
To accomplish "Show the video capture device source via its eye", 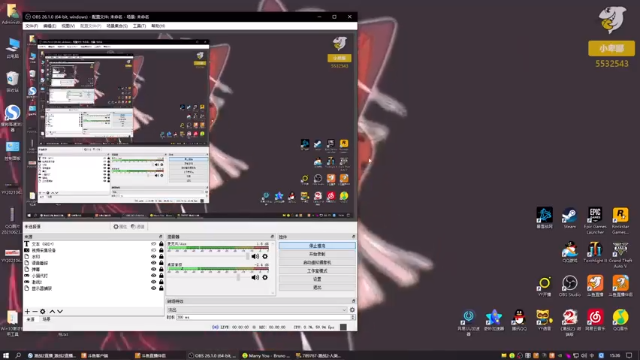I will pos(153,250).
